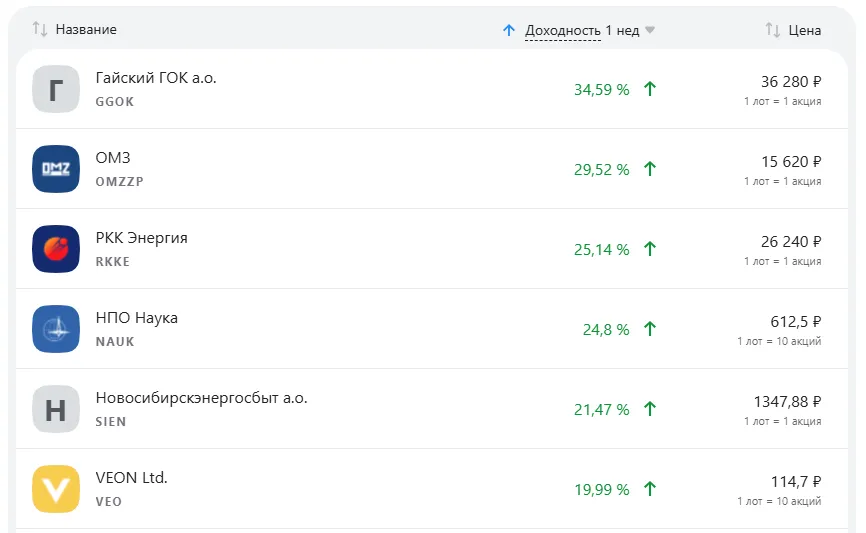Click the ОМЗ company logo
Viewport: 866px width, 533px height.
[56, 169]
